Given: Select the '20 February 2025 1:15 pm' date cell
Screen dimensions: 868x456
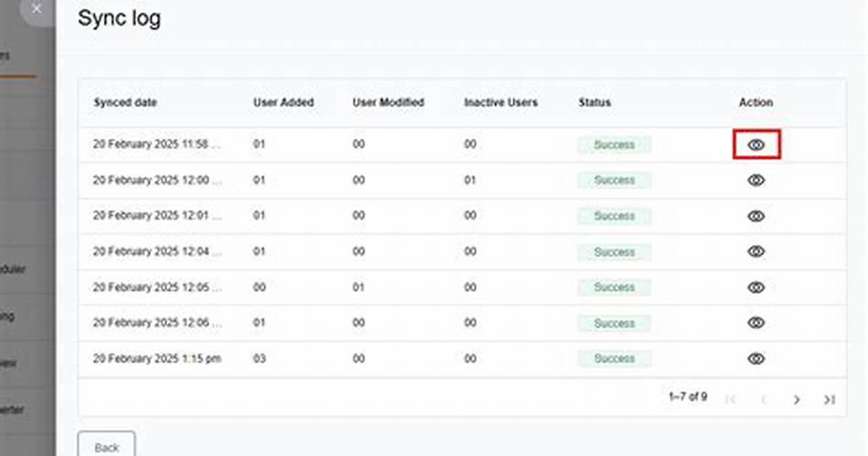Looking at the screenshot, I should click(x=157, y=359).
